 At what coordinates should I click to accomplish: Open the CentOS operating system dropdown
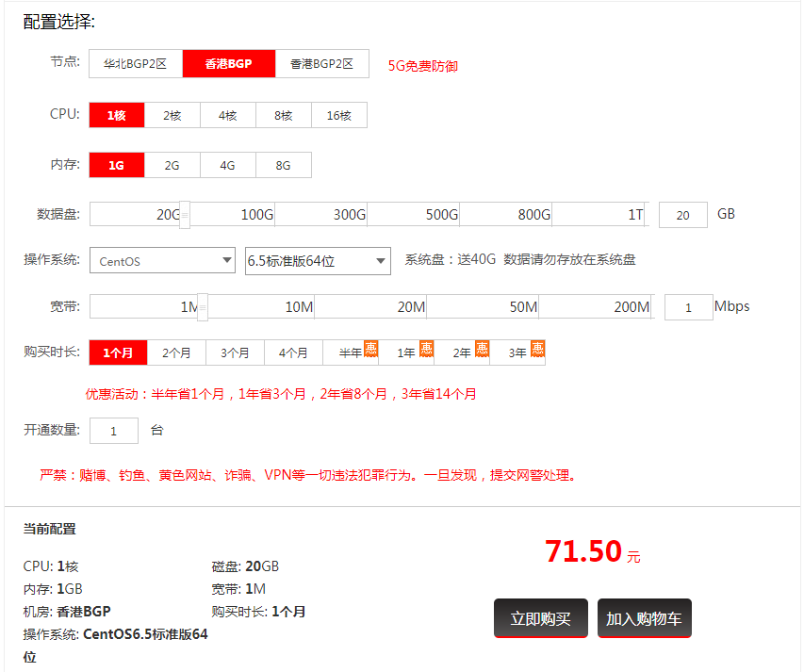point(162,261)
